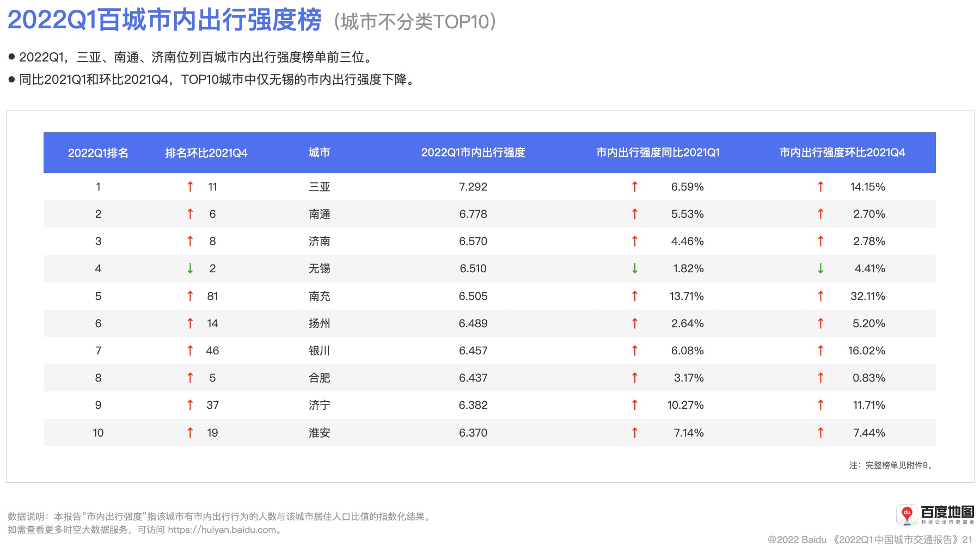Click year-over-year value 5.53%
Image resolution: width=980 pixels, height=553 pixels.
coord(688,214)
